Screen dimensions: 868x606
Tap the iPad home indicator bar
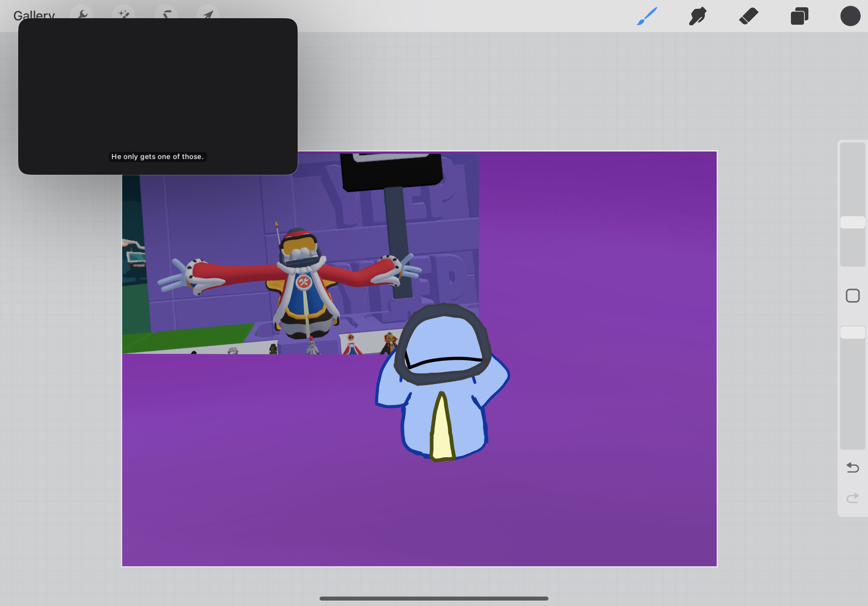tap(434, 598)
